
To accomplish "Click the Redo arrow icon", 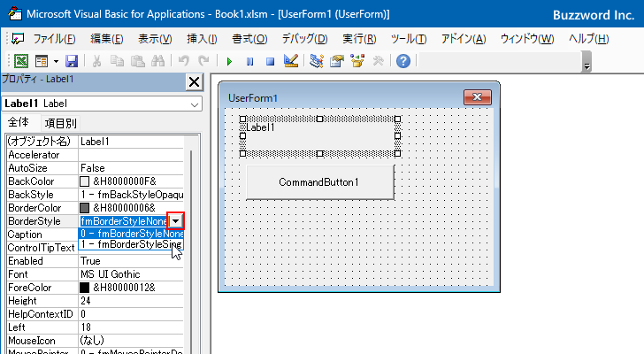I will (x=203, y=61).
